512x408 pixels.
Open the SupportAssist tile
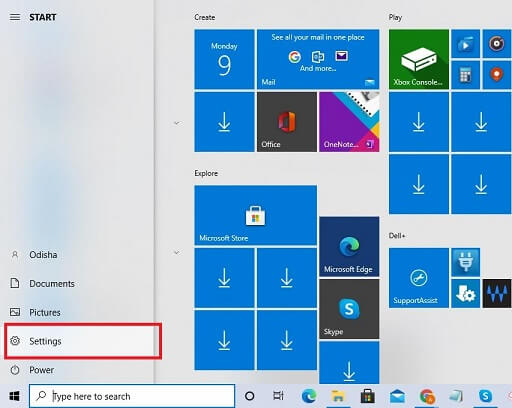coord(419,278)
